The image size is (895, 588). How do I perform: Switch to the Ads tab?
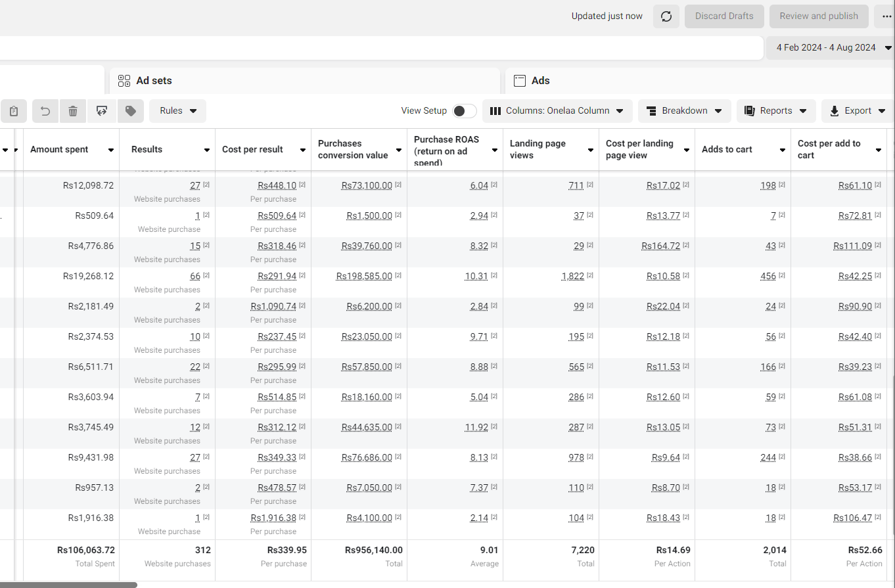point(700,81)
